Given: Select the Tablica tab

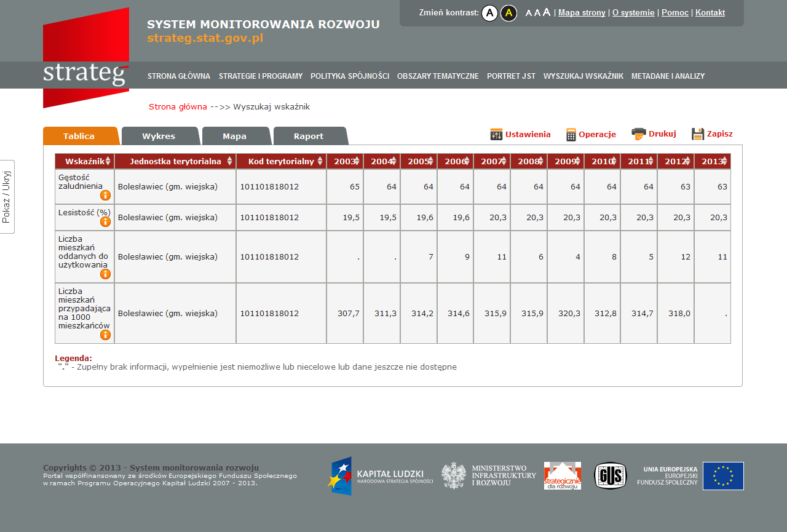Looking at the screenshot, I should point(80,136).
